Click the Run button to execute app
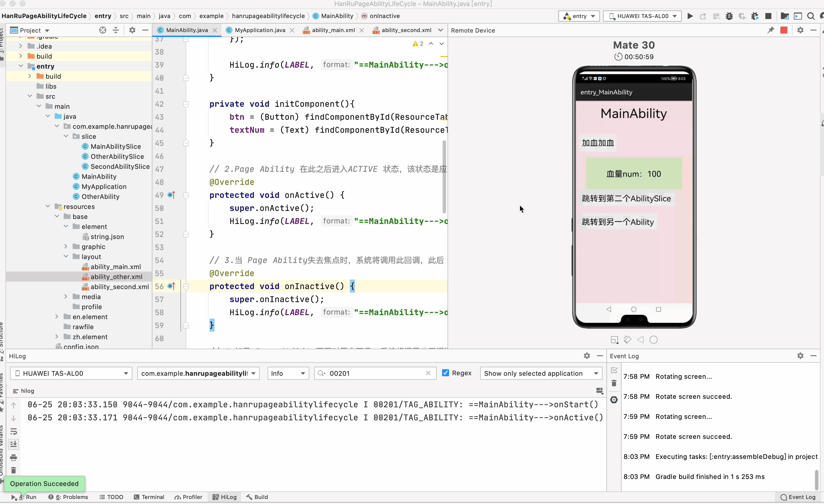The width and height of the screenshot is (824, 504). point(690,16)
